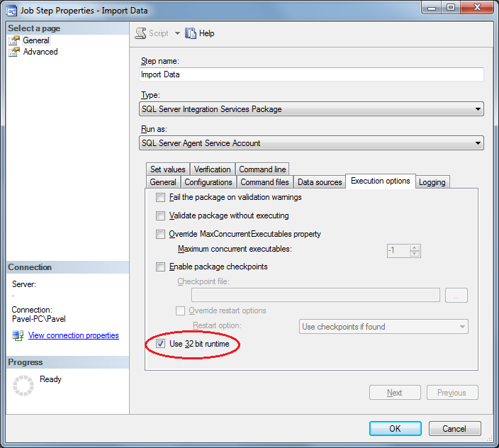Image resolution: width=499 pixels, height=448 pixels.
Task: Click the Help icon in toolbar
Action: coord(191,33)
